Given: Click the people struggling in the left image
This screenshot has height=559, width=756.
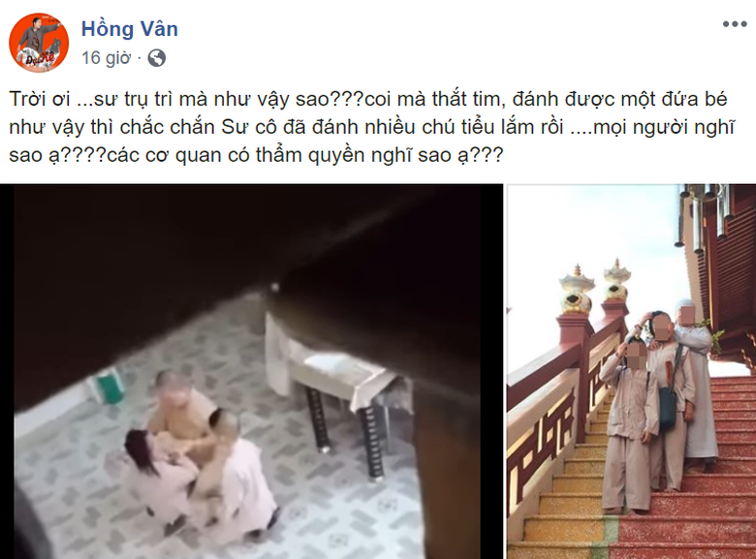Looking at the screenshot, I should coord(200,455).
